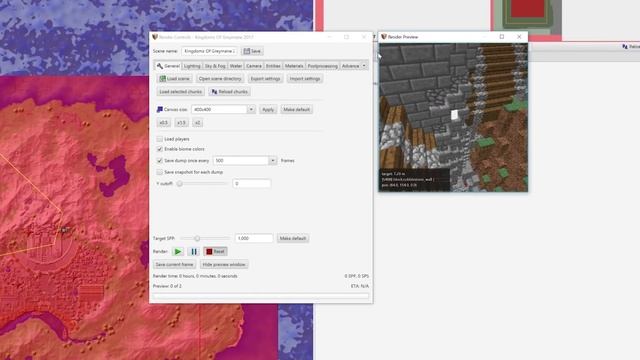Click the 'Preview: 0 of 2' status text
The image size is (640, 360).
[x=167, y=286]
